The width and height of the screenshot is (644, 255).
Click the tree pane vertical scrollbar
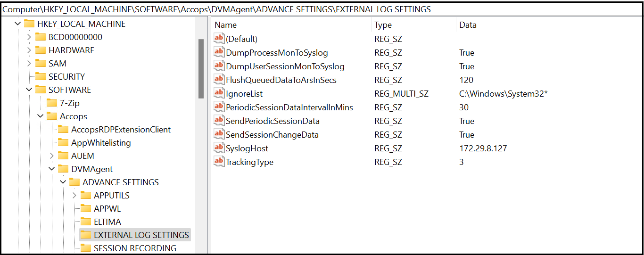click(x=201, y=68)
